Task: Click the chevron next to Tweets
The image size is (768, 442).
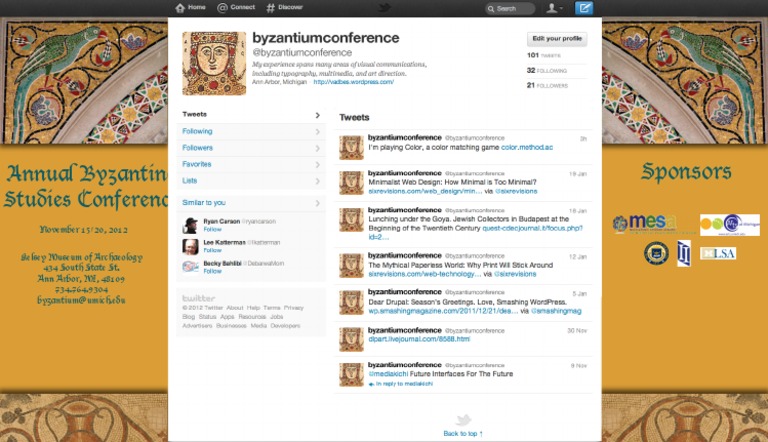Action: coord(317,115)
